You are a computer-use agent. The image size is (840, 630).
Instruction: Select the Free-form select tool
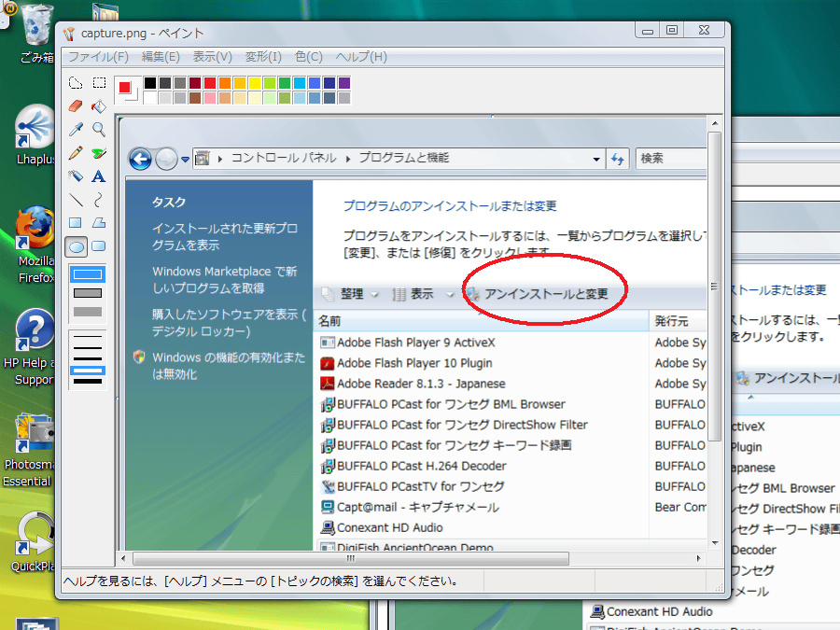pyautogui.click(x=76, y=83)
